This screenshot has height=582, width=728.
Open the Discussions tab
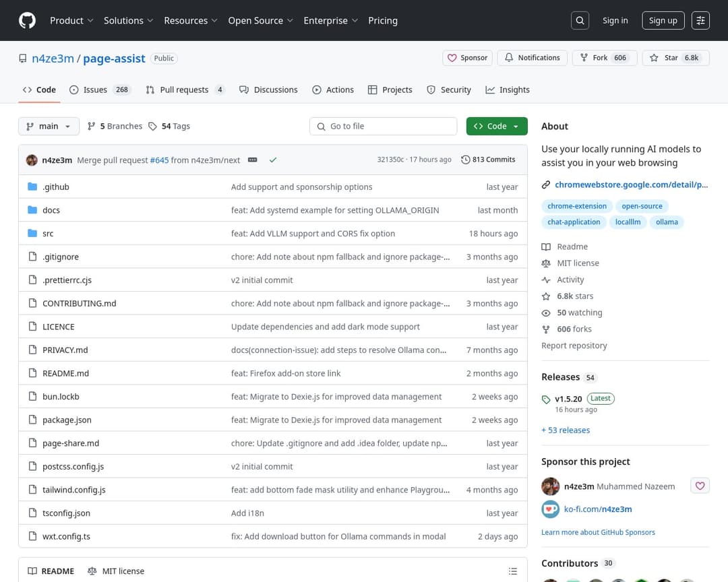click(268, 90)
